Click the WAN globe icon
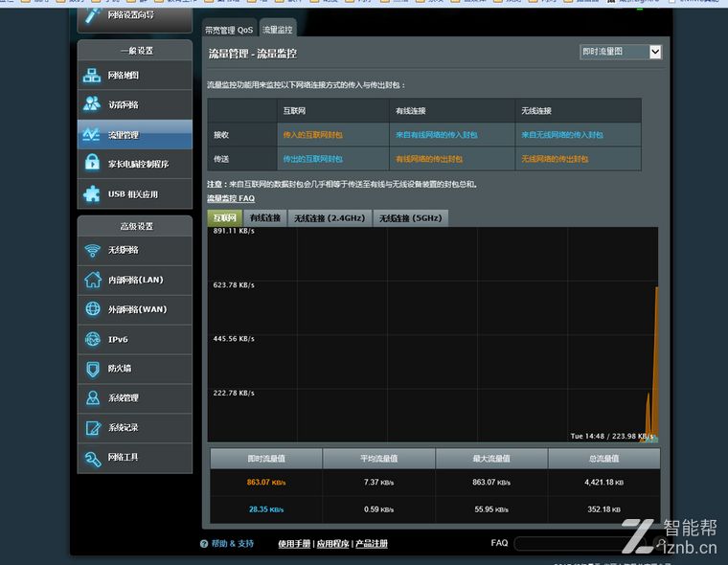 click(x=93, y=309)
